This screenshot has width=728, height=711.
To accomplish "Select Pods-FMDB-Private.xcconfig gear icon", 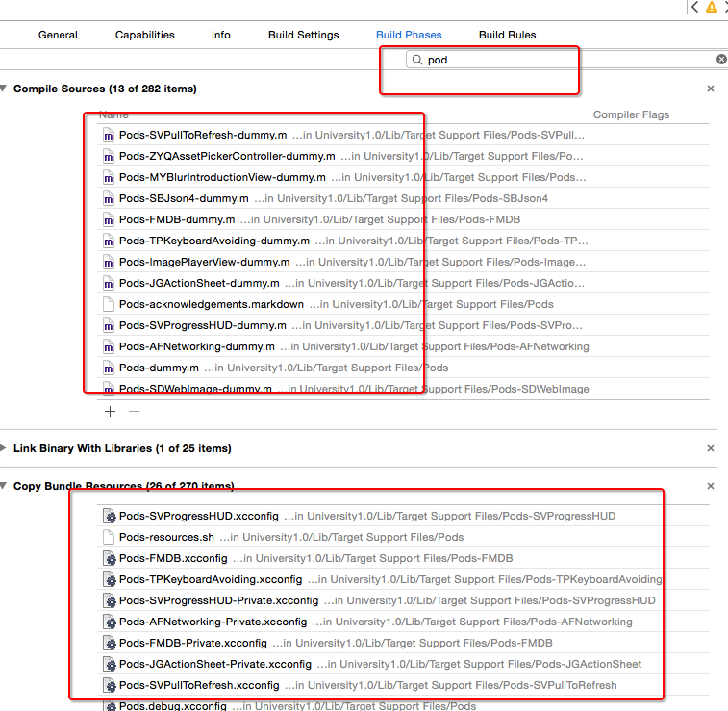I will [x=109, y=644].
